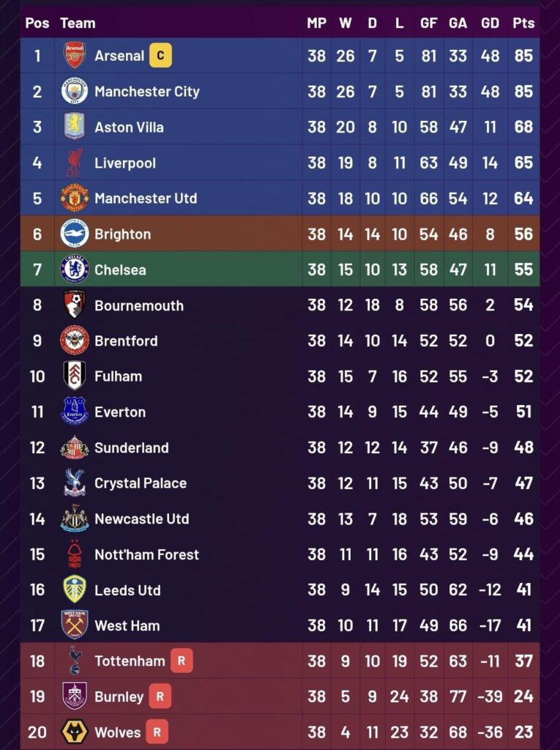
Task: Select the Everton club badge
Action: click(x=73, y=412)
